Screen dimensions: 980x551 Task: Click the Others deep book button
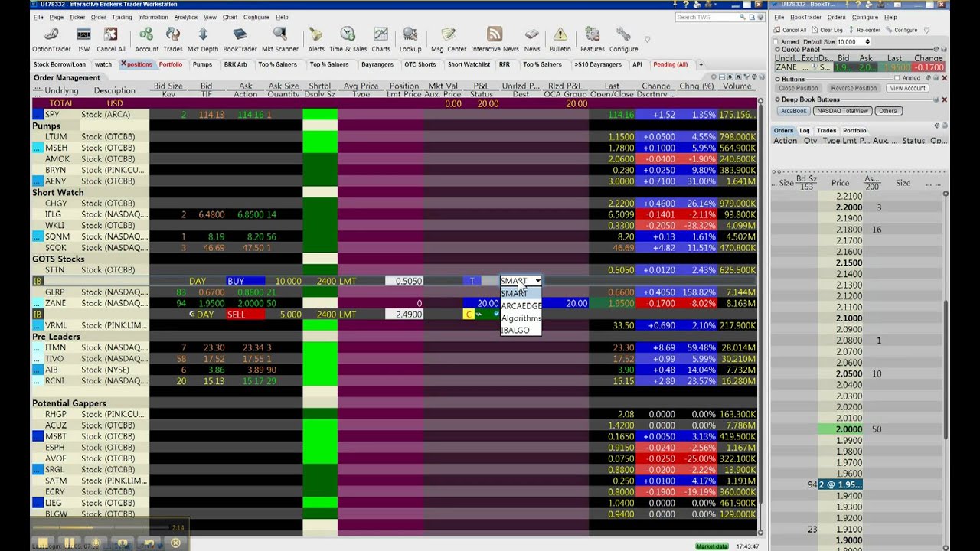[887, 110]
